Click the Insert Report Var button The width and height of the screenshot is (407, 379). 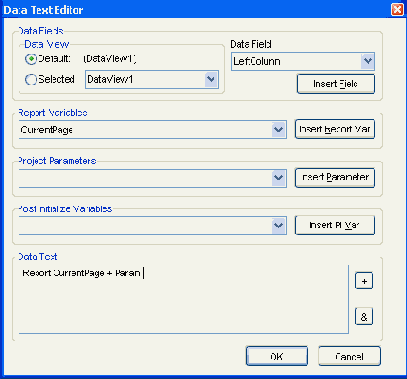[x=335, y=129]
